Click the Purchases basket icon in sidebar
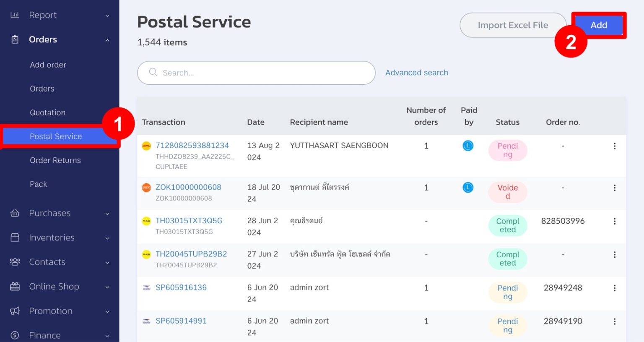 [x=15, y=213]
